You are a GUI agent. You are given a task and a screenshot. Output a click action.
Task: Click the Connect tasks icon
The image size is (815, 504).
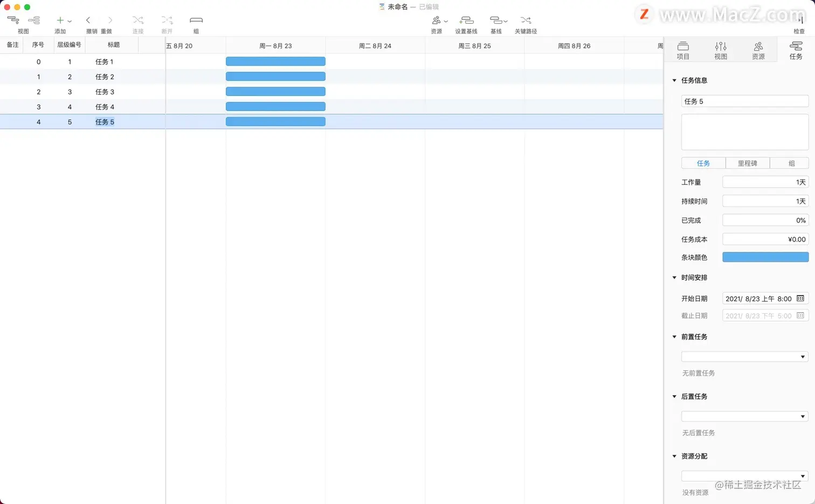pos(138,20)
